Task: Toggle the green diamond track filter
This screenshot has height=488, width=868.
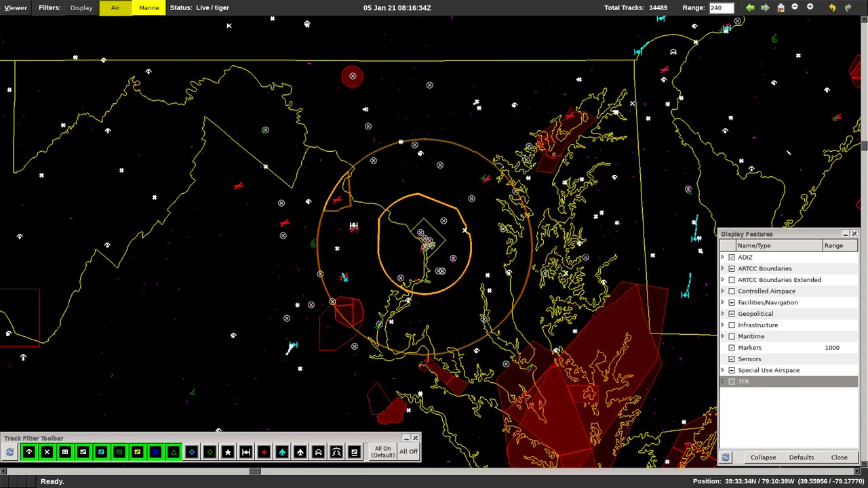Action: [210, 452]
